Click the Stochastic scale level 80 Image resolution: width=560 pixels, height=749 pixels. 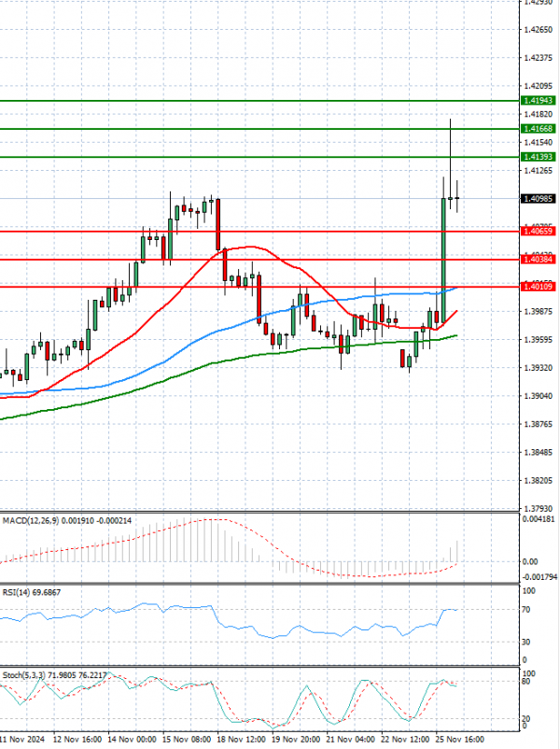(x=526, y=681)
